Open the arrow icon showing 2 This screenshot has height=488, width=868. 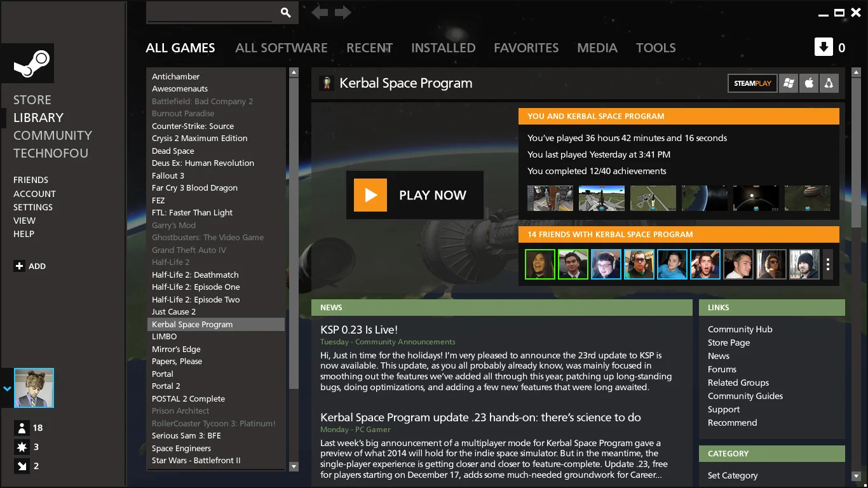click(21, 466)
